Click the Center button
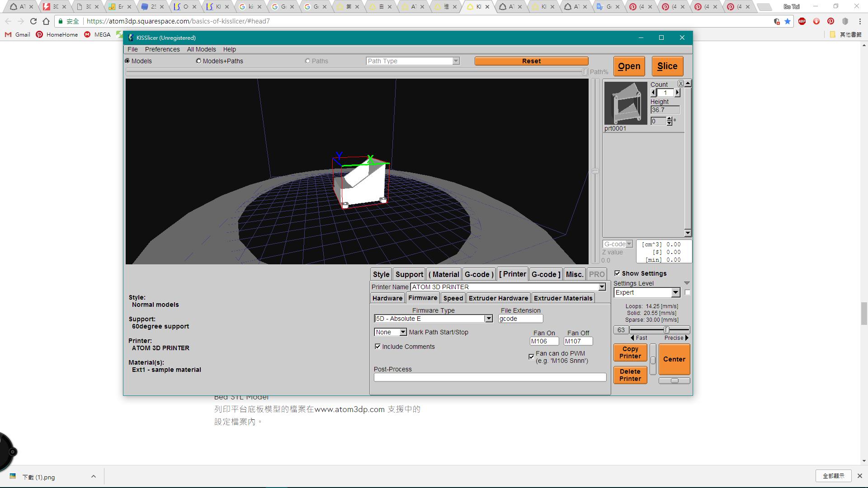868x488 pixels. coord(674,359)
